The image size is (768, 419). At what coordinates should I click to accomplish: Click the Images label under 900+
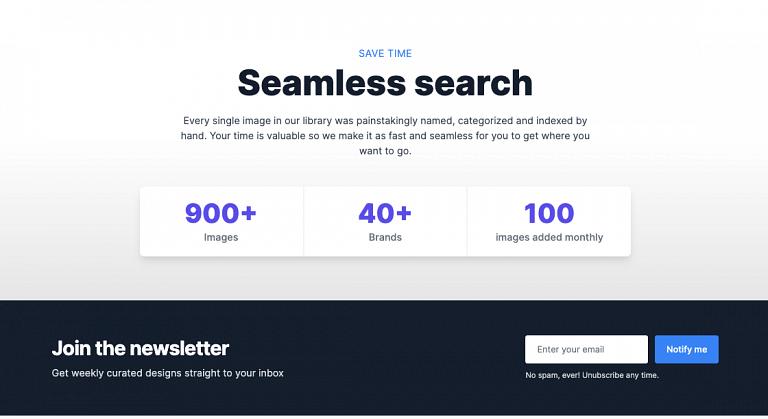(x=221, y=238)
